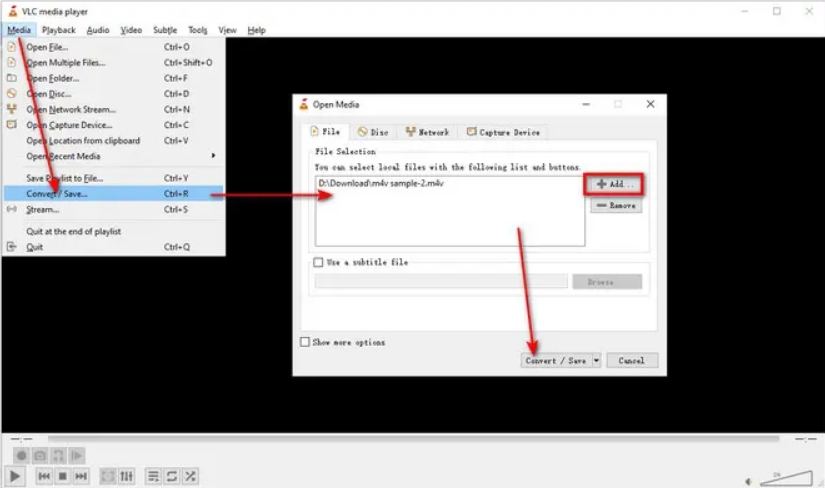Viewport: 825px width, 488px height.
Task: Close the Open Media dialog
Action: point(650,104)
